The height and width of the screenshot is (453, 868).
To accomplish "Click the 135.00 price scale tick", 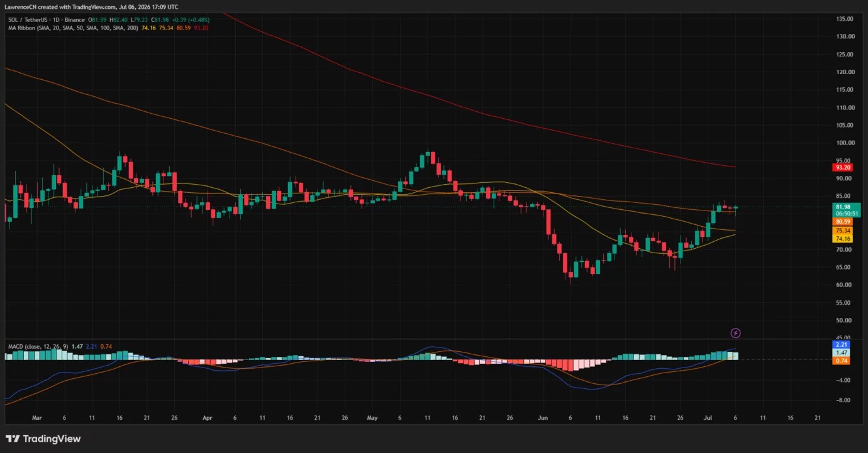I will click(x=845, y=19).
